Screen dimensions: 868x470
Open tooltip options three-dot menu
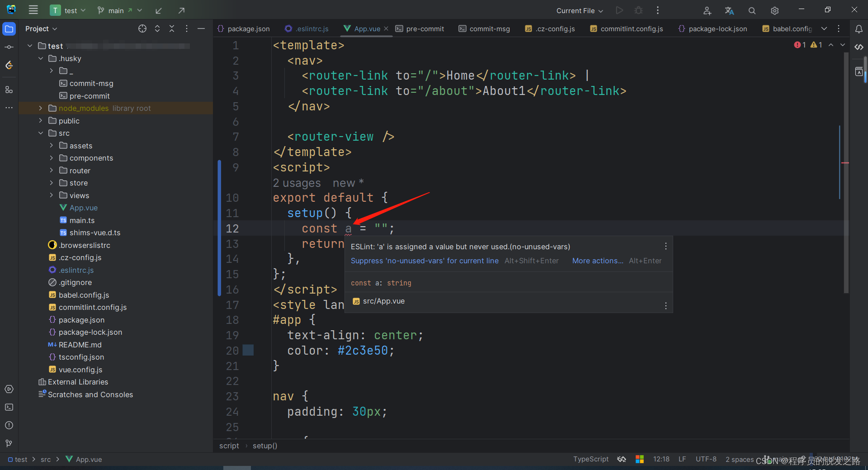tap(665, 246)
